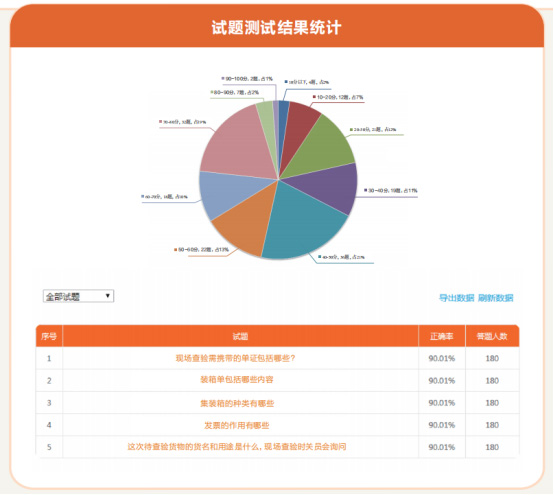Click the 90-100分 pie chart label
554x495 pixels.
[x=247, y=79]
